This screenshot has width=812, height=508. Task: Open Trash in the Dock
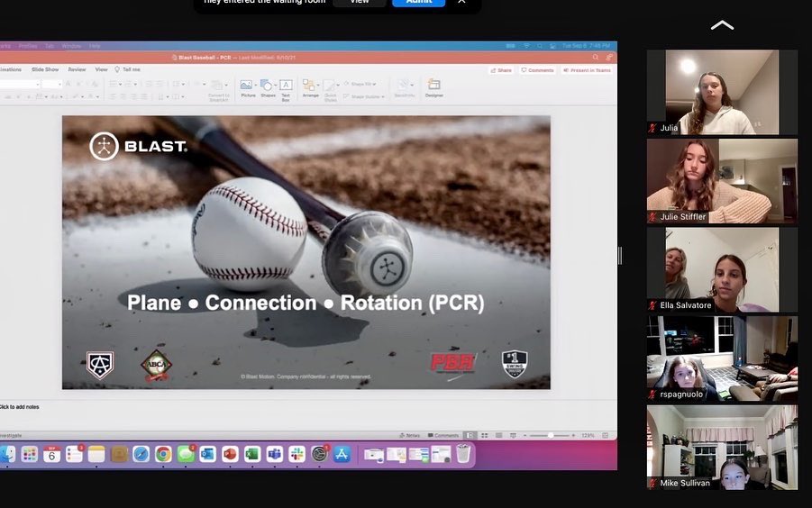[463, 454]
